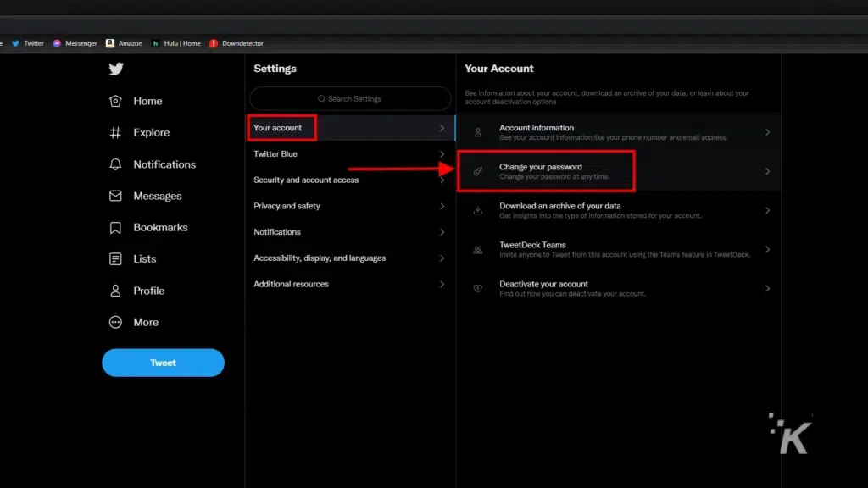Image resolution: width=868 pixels, height=488 pixels.
Task: Open Lists in sidebar
Action: 144,259
